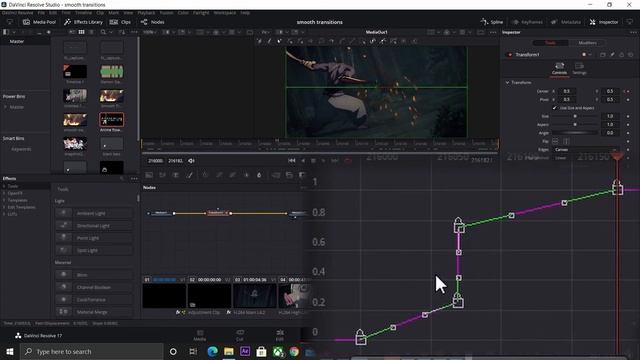Viewport: 640px width, 360px height.
Task: Switch Inspector to Settings tab
Action: click(579, 68)
